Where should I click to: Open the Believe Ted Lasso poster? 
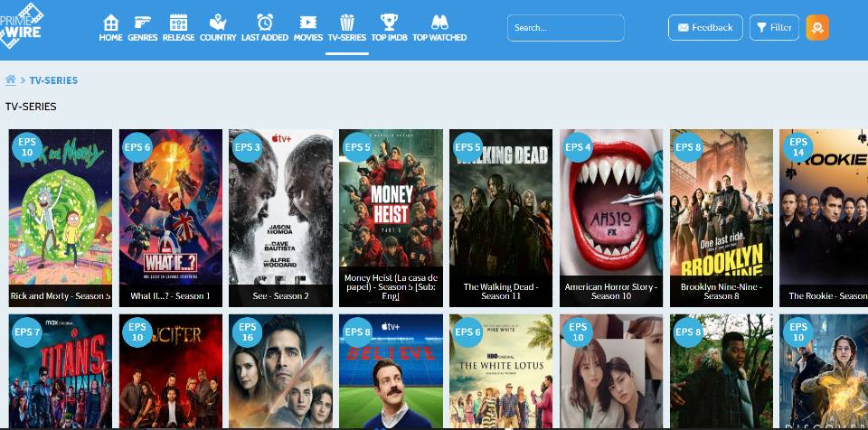[x=391, y=370]
